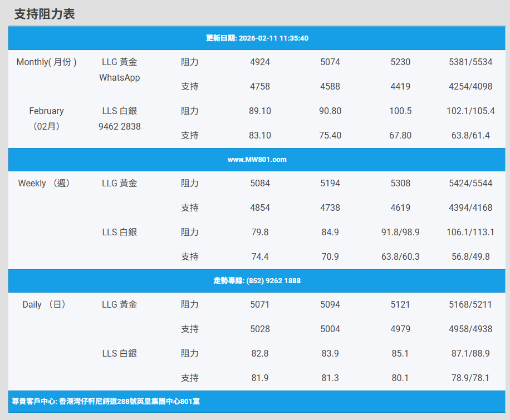Click the phone number 9462 2838
The width and height of the screenshot is (510, 420).
[x=119, y=127]
